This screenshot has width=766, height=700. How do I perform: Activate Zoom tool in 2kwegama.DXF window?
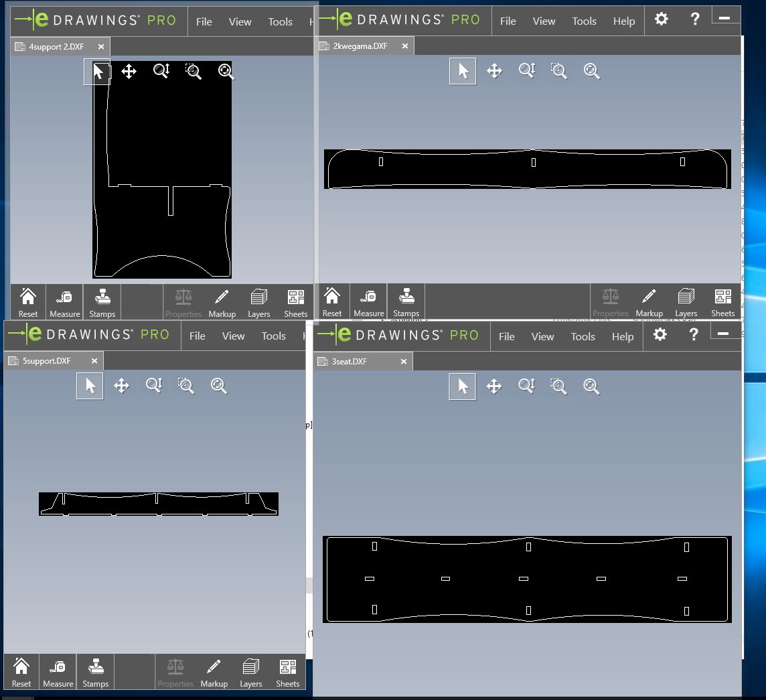[x=526, y=71]
